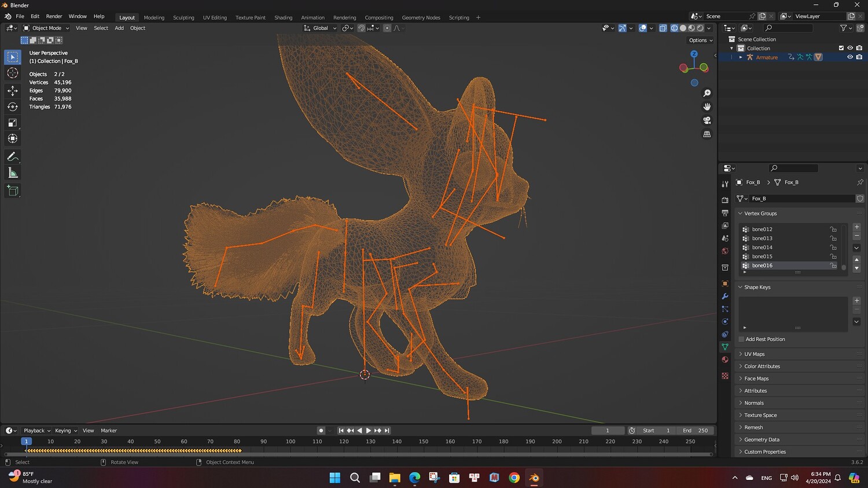
Task: Enable the Add Rest Position checkbox
Action: click(x=741, y=339)
